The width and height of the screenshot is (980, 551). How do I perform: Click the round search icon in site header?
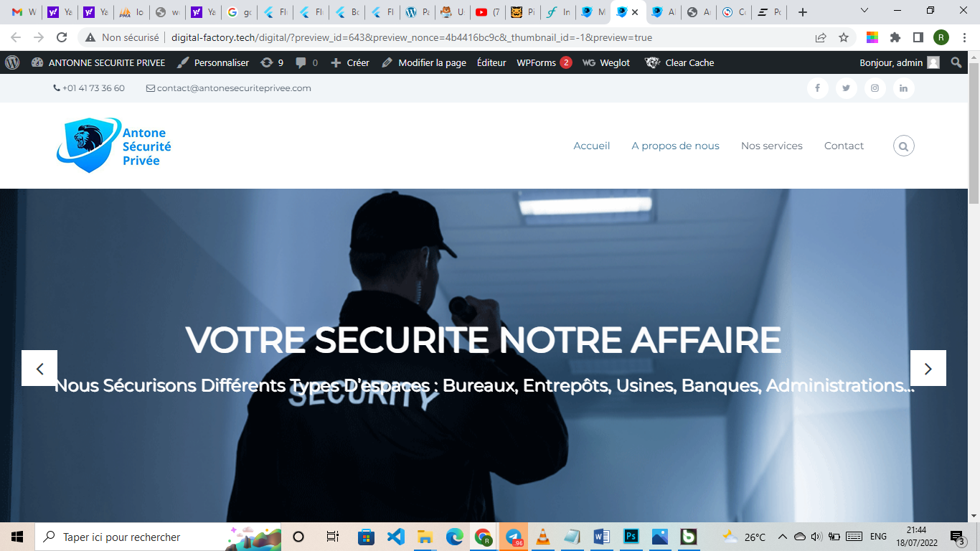[x=903, y=146]
